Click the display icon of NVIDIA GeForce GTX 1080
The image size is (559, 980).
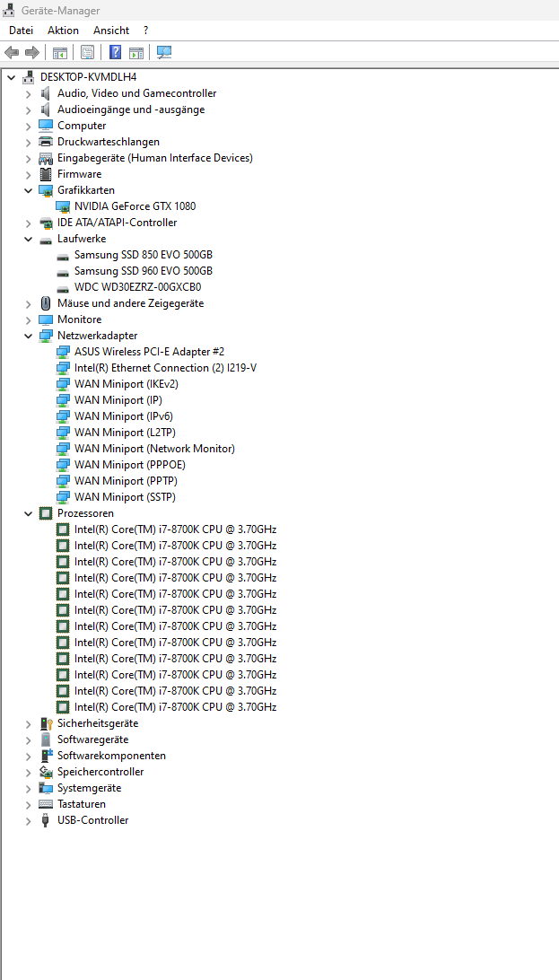(x=63, y=206)
